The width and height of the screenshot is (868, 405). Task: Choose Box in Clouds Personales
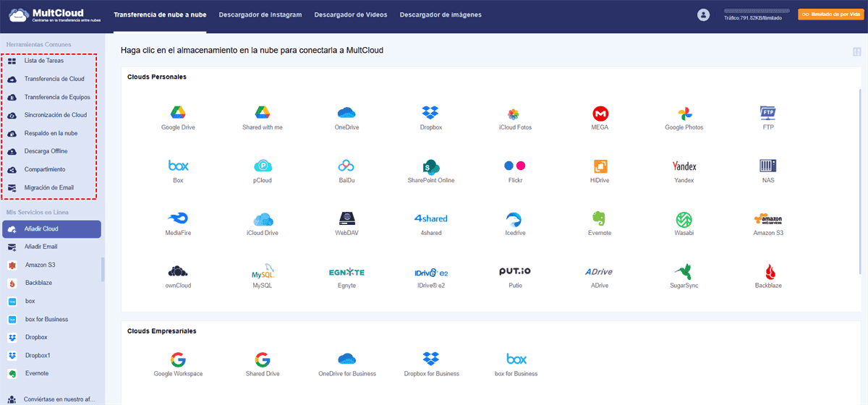coord(178,171)
